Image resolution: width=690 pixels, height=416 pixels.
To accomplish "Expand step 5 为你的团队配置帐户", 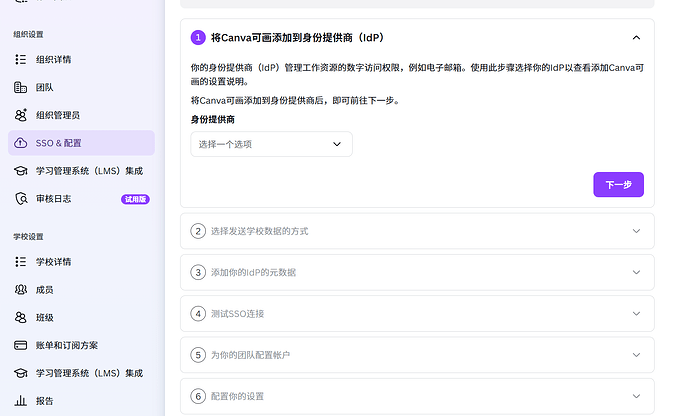I will [x=417, y=355].
